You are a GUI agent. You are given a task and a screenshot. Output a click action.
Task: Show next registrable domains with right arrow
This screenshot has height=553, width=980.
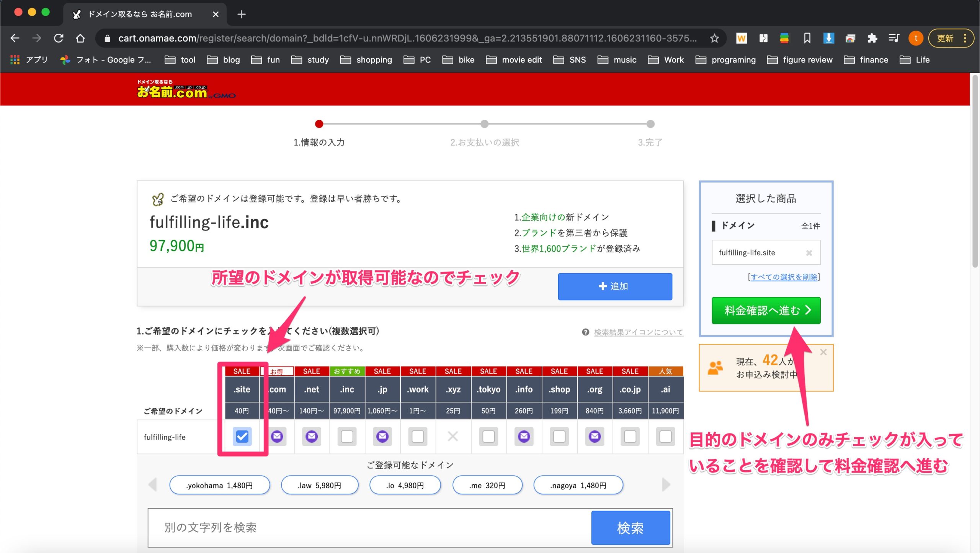[x=666, y=485]
